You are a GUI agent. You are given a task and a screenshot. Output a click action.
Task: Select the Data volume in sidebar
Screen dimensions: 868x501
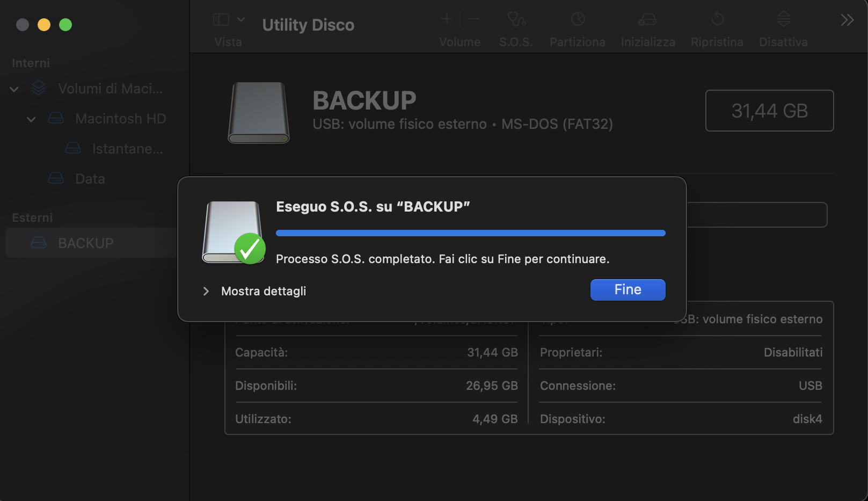point(90,179)
